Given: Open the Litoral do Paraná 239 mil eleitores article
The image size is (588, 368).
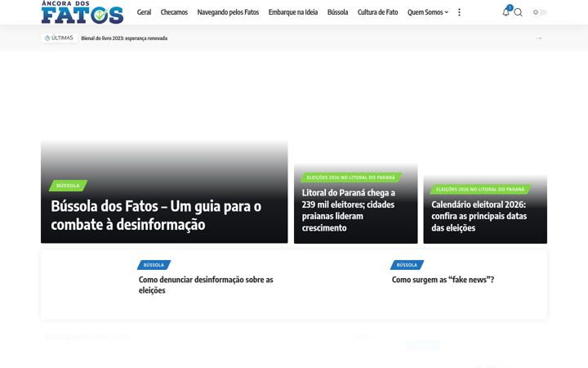Looking at the screenshot, I should (349, 210).
